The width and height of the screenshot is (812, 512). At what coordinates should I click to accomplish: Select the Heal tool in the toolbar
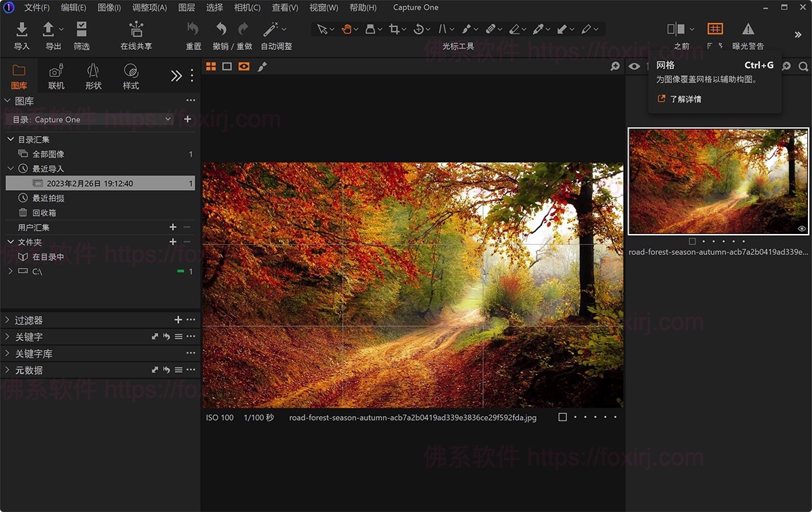[491, 29]
